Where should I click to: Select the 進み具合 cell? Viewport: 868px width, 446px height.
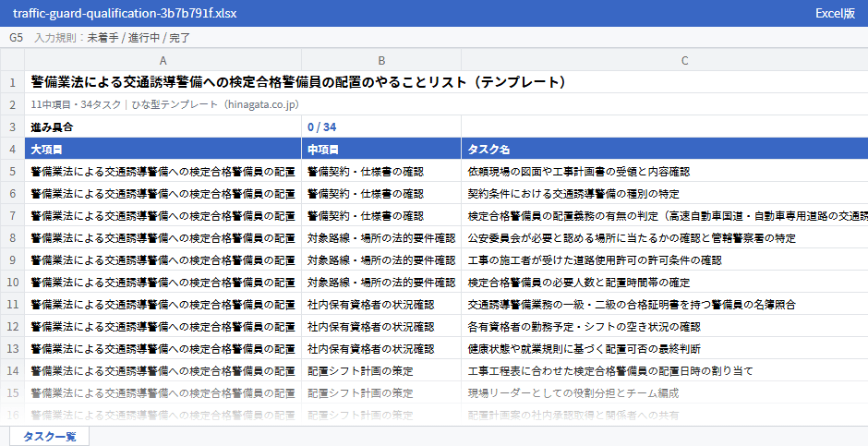click(163, 127)
